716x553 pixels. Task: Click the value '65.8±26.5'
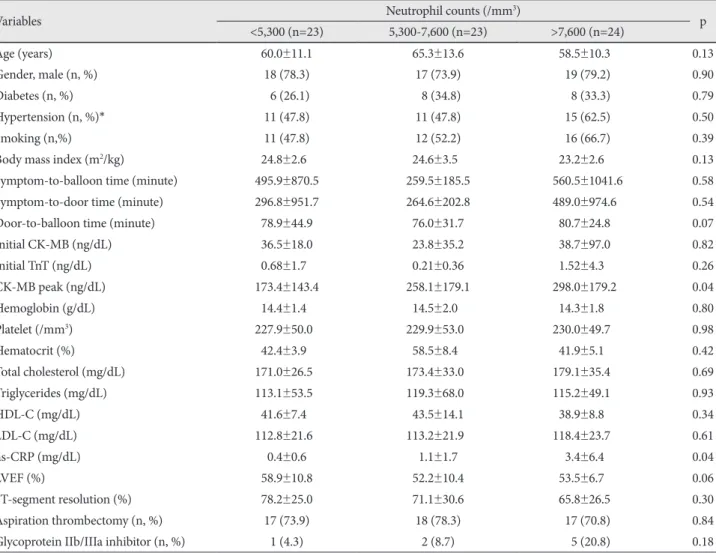pyautogui.click(x=584, y=499)
